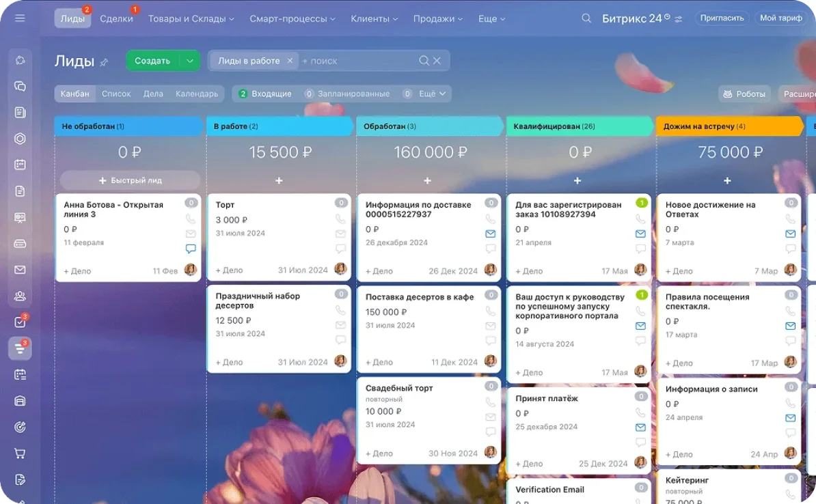This screenshot has width=816, height=504.
Task: Open the tasks checkmark sidebar icon
Action: 20,322
